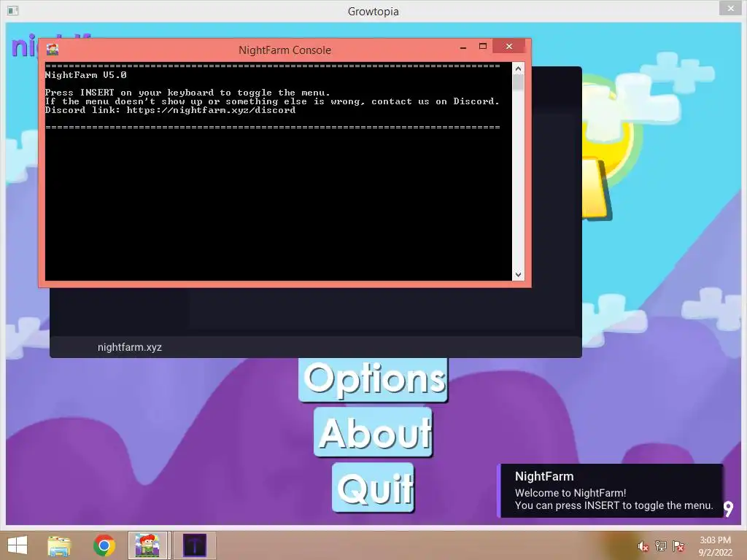Open the Growtopia Options menu button
The image size is (747, 560).
(x=373, y=379)
